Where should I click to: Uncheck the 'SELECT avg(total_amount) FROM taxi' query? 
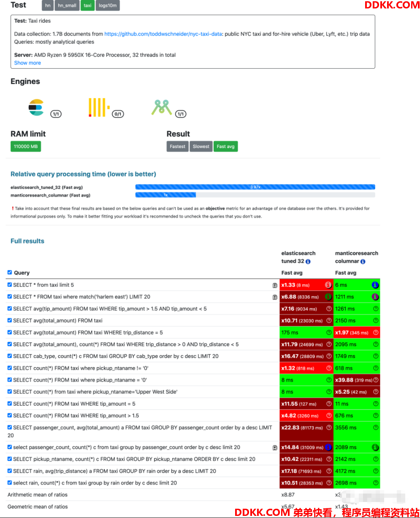point(9,320)
